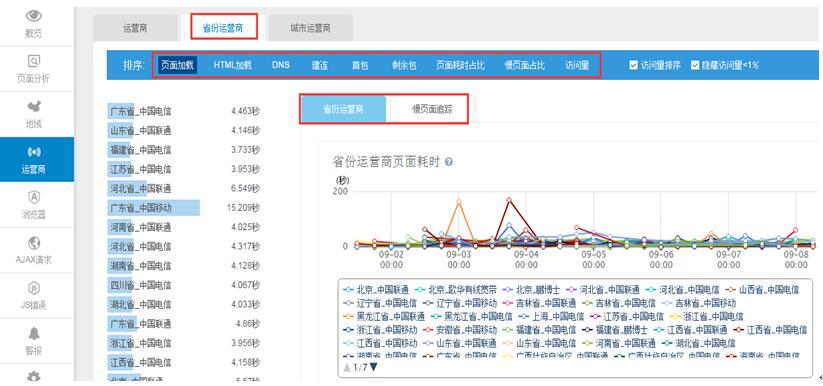Select 河南省_中国联通 row in list

tap(184, 227)
